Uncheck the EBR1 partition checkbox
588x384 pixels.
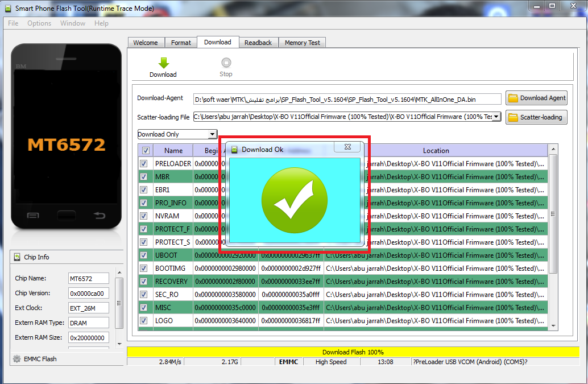144,190
